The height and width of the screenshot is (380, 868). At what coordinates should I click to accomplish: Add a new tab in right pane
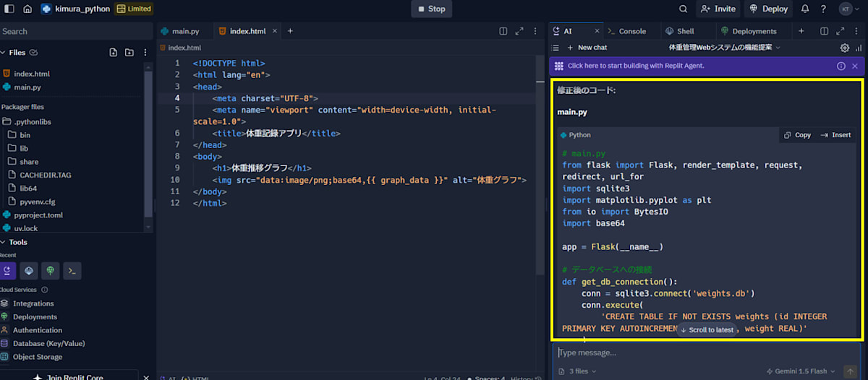(801, 31)
